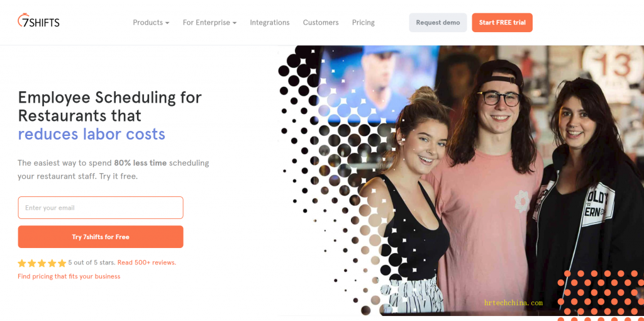Image resolution: width=644 pixels, height=321 pixels.
Task: Open the Products menu
Action: point(151,23)
